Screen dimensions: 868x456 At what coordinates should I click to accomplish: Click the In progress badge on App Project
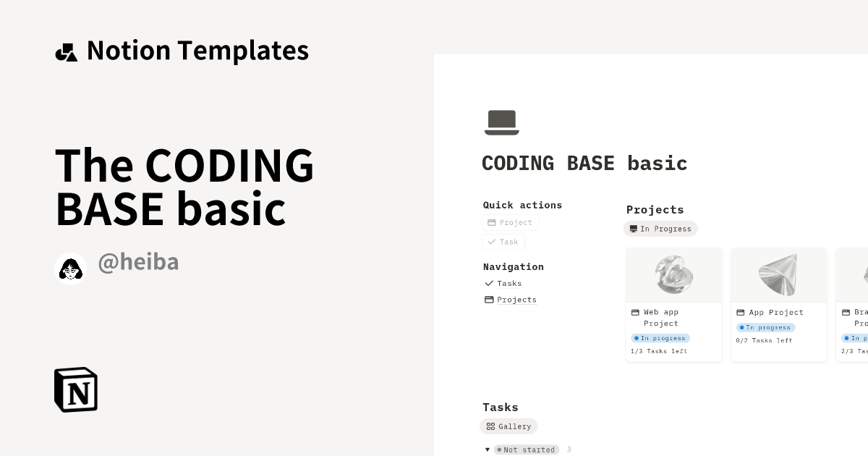coord(766,327)
